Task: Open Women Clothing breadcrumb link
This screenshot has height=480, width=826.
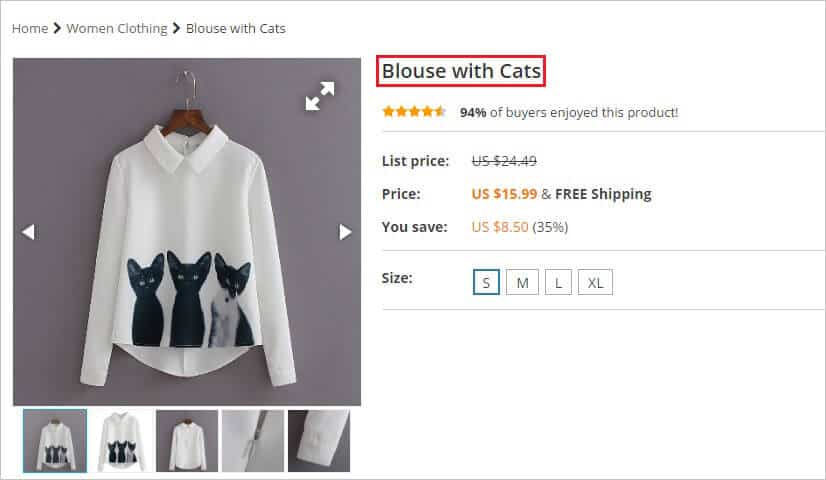Action: click(117, 28)
